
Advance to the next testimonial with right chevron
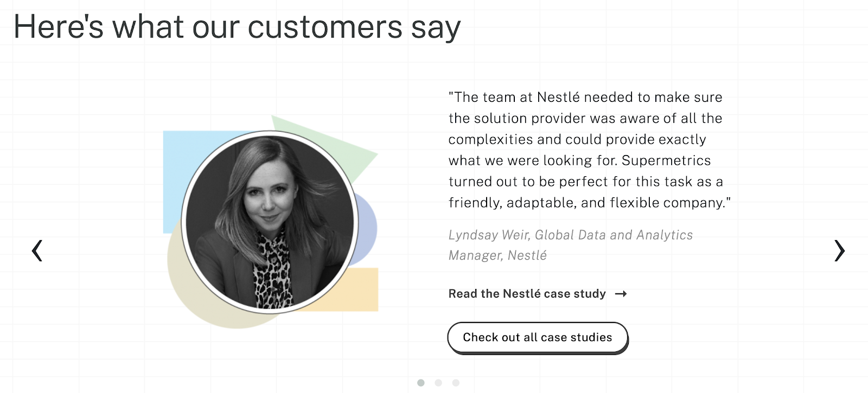coord(839,250)
